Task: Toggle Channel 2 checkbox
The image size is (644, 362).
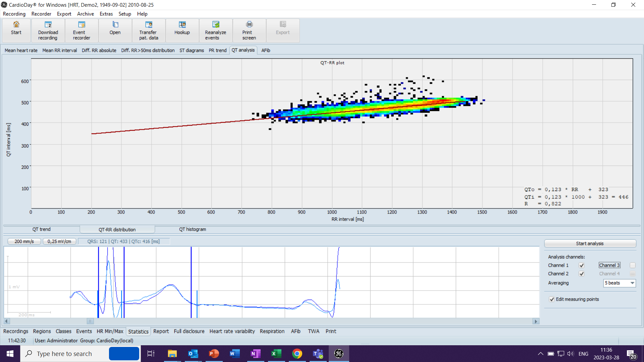Action: coord(582,274)
